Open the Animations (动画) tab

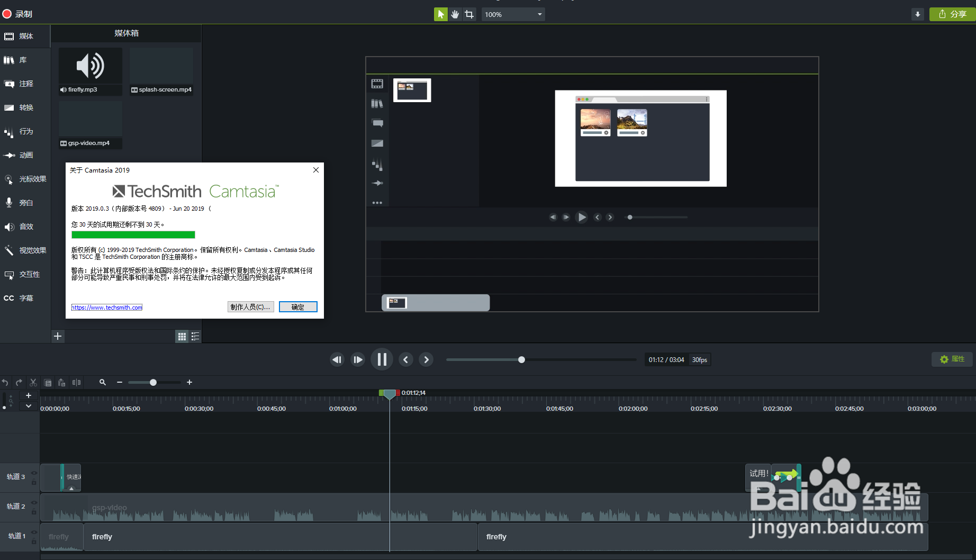click(x=25, y=155)
